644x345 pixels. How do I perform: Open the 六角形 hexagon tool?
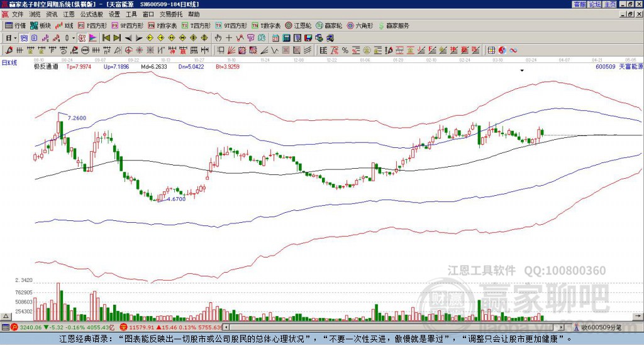pyautogui.click(x=360, y=25)
